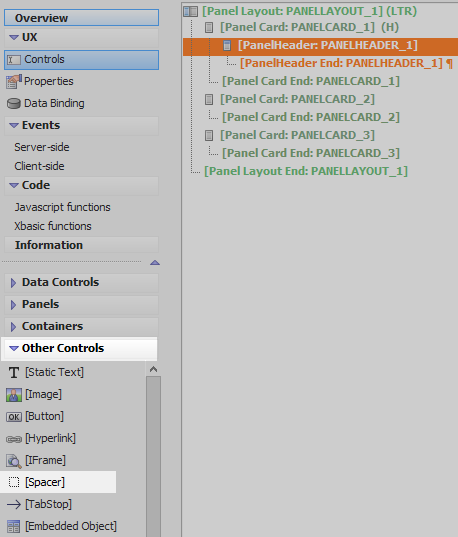Screen dimensions: 458x537
Task: Click the controls list scrollbar up arrow
Action: click(x=153, y=369)
